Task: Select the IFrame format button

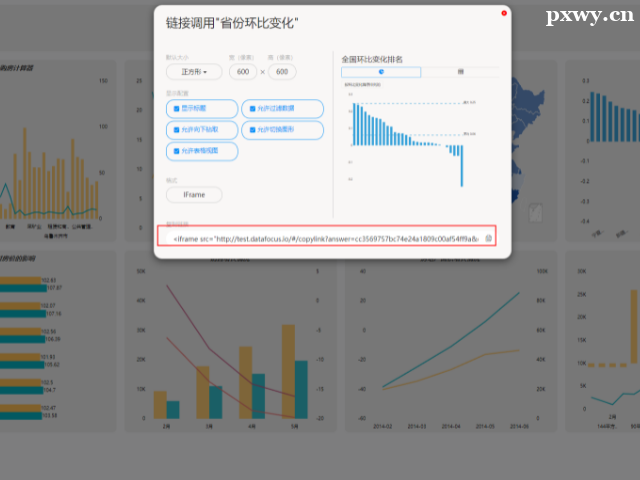Action: (194, 195)
